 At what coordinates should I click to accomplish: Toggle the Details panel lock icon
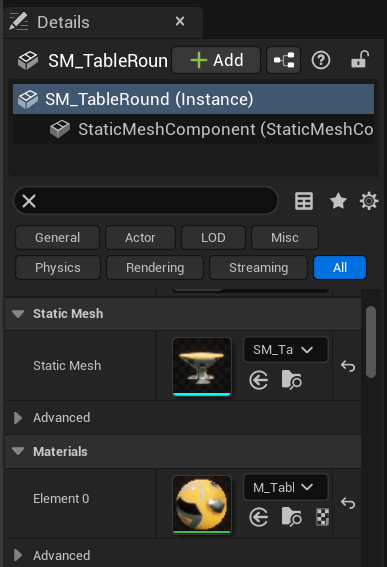click(x=360, y=60)
